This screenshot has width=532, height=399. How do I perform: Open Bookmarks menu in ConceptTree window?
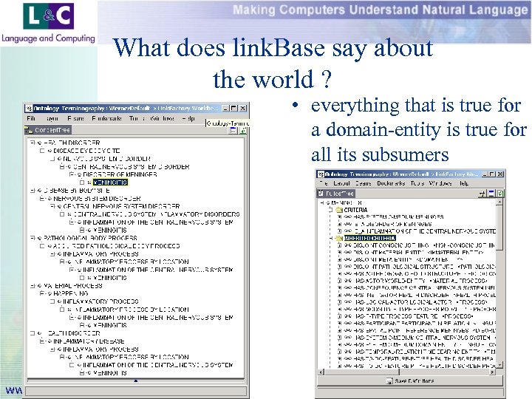pyautogui.click(x=106, y=118)
